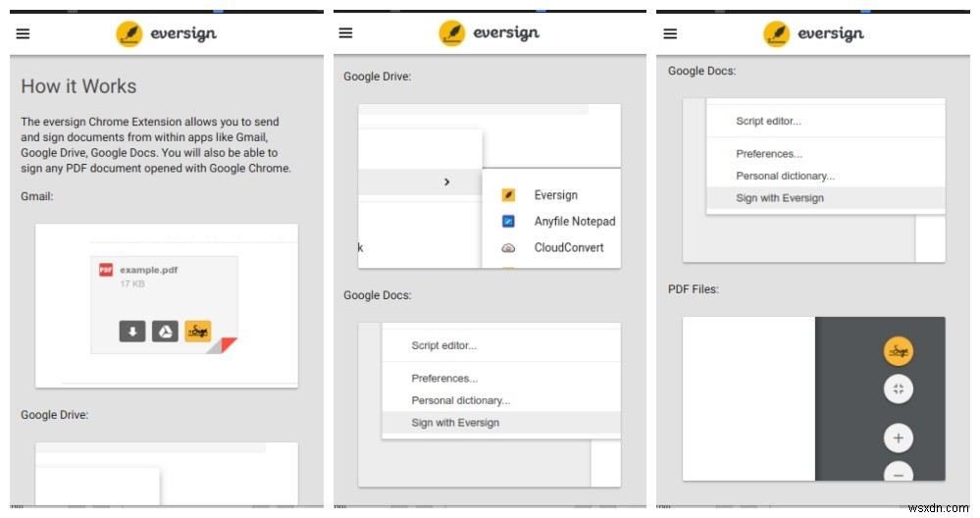980x518 pixels.
Task: Click the yellow eversign Sign icon on example.pdf
Action: (198, 332)
